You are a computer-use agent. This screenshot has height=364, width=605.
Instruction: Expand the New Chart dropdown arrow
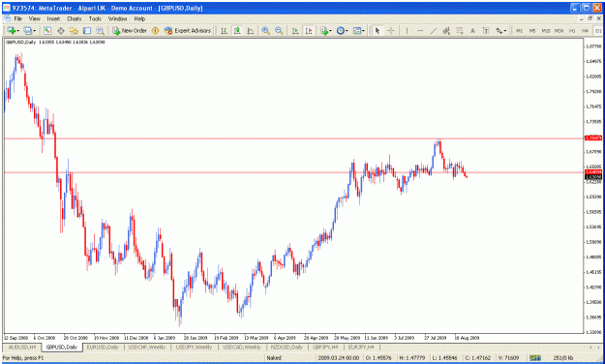[17, 31]
